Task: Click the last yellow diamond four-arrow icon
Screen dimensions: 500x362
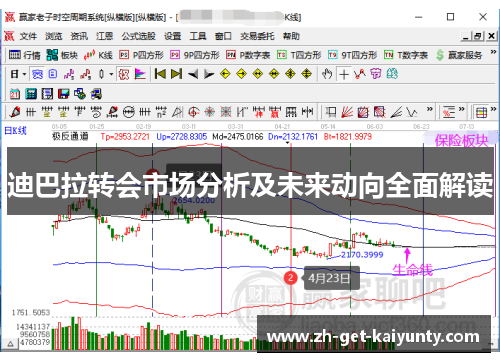Action: tap(306, 74)
